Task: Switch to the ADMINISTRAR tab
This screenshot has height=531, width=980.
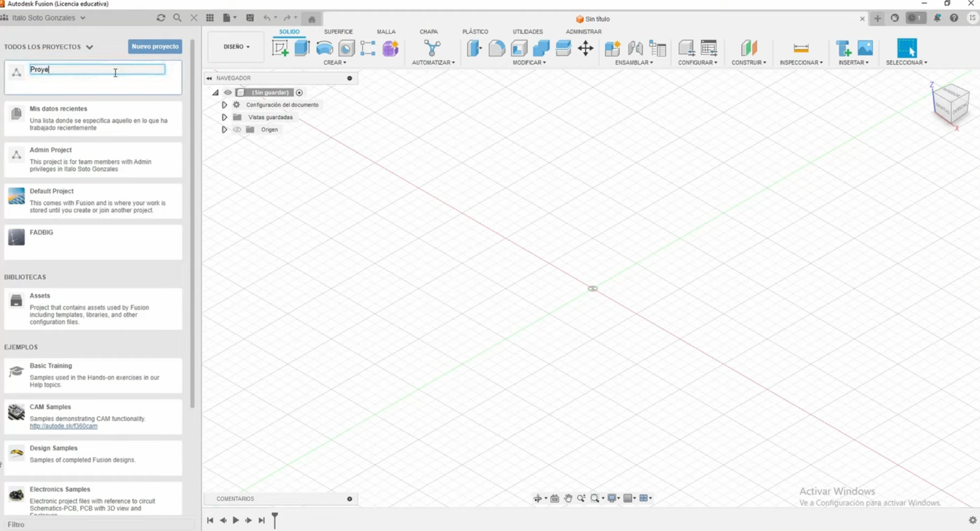Action: [583, 32]
